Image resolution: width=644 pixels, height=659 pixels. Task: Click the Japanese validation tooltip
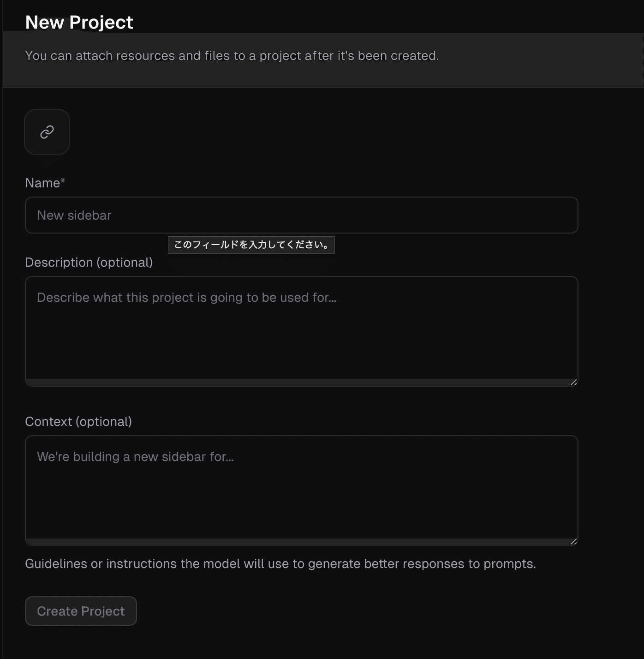(251, 245)
